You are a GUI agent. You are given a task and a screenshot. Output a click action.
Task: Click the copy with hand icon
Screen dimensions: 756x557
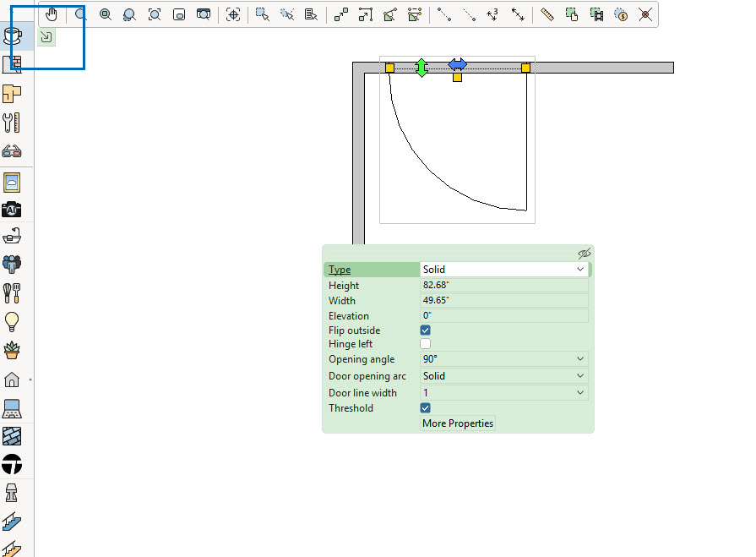(x=572, y=14)
